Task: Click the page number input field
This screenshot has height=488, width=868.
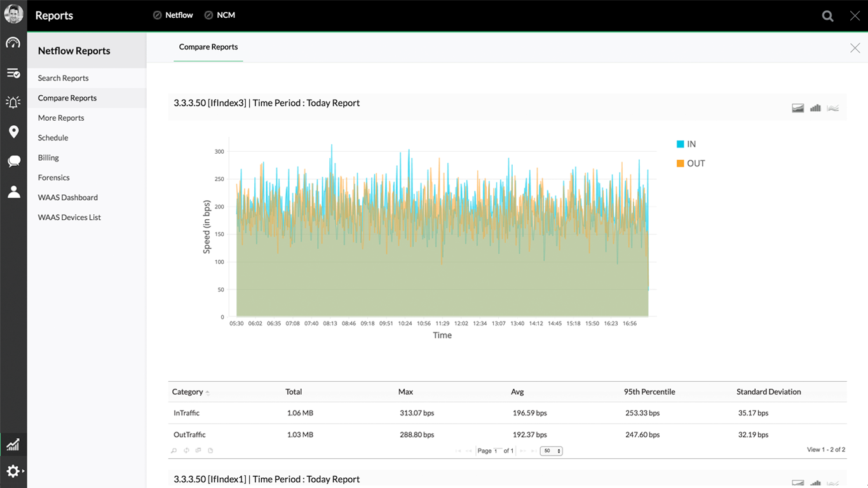Action: pos(496,451)
